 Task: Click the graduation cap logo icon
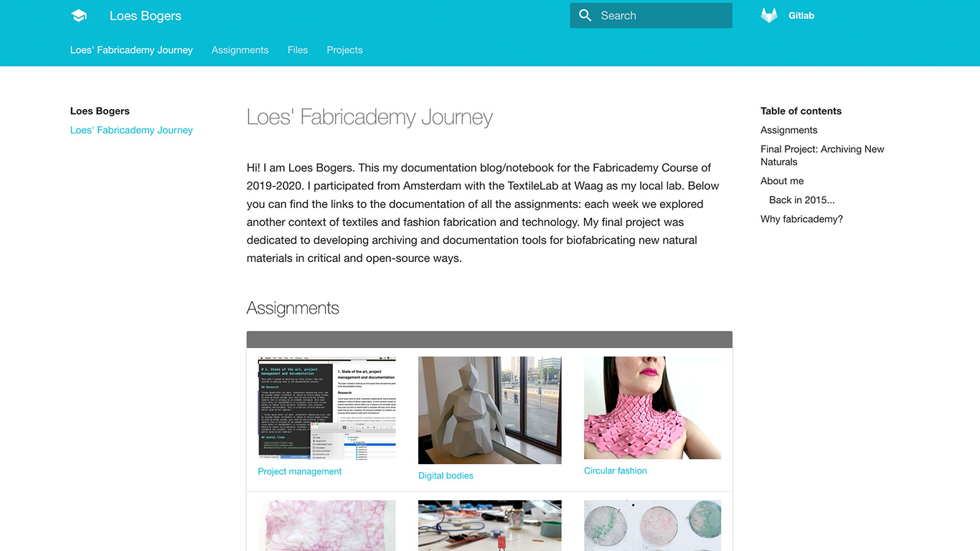pyautogui.click(x=79, y=16)
